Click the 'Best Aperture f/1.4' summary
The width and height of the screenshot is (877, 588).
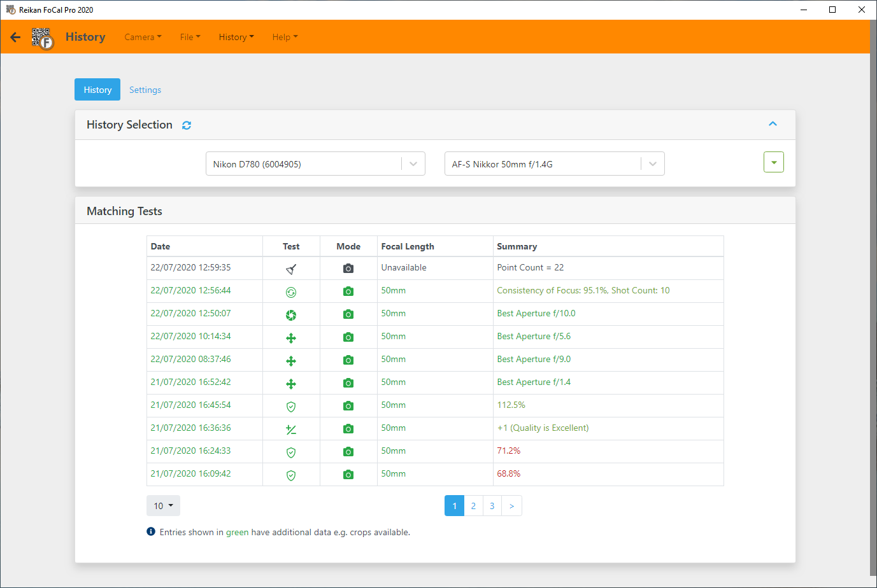point(534,382)
